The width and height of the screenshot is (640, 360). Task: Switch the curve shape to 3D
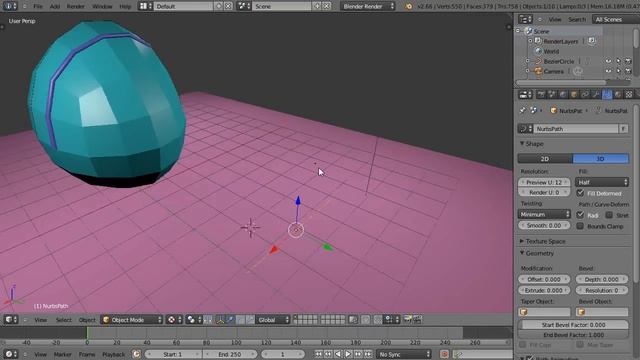tap(601, 158)
